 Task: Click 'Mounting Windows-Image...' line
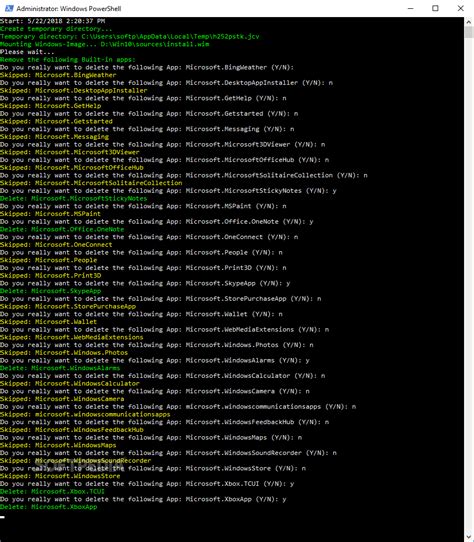[x=104, y=44]
